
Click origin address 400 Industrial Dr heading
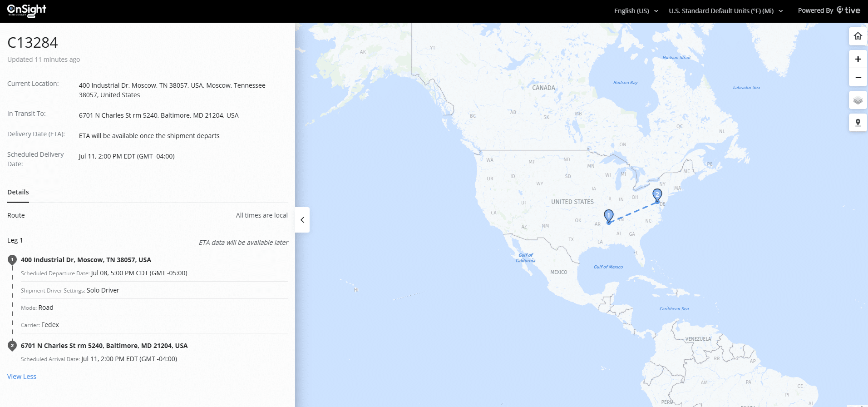(x=86, y=260)
